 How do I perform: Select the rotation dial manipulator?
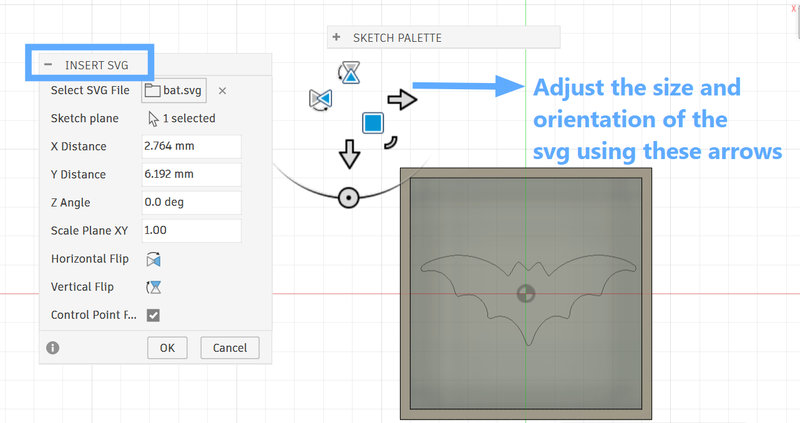(x=348, y=197)
